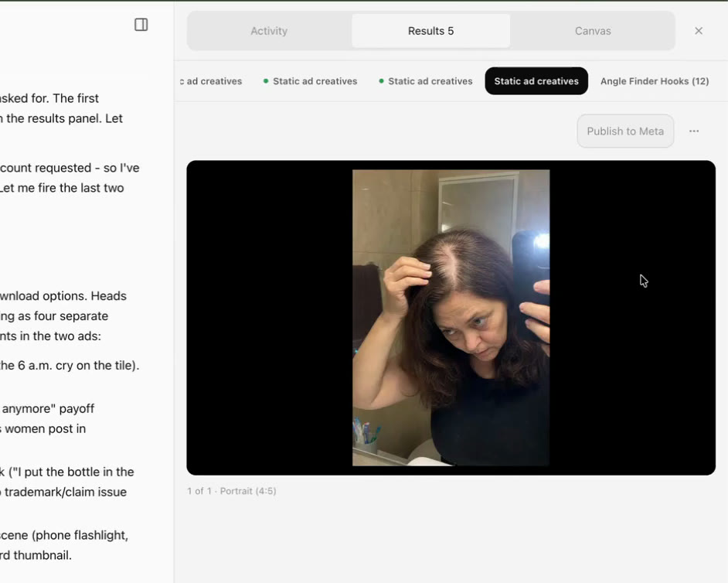Open the Angle Finder Hooks (12) tab
The width and height of the screenshot is (728, 583).
click(x=655, y=81)
